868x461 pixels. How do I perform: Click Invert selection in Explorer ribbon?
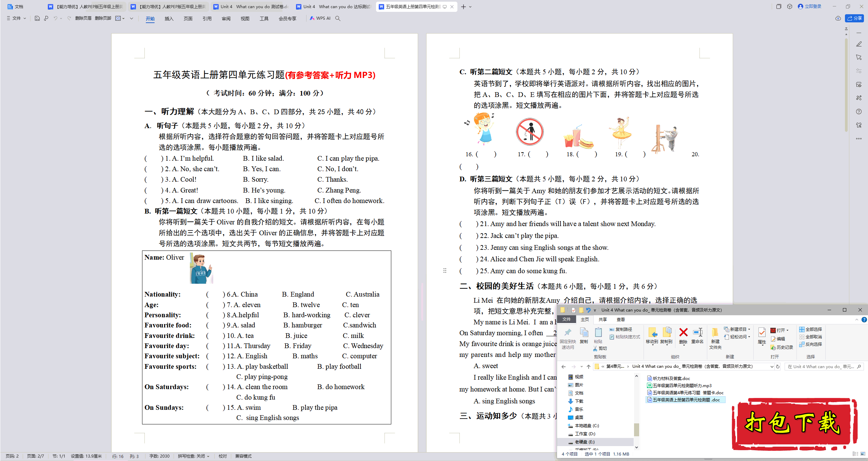(811, 344)
